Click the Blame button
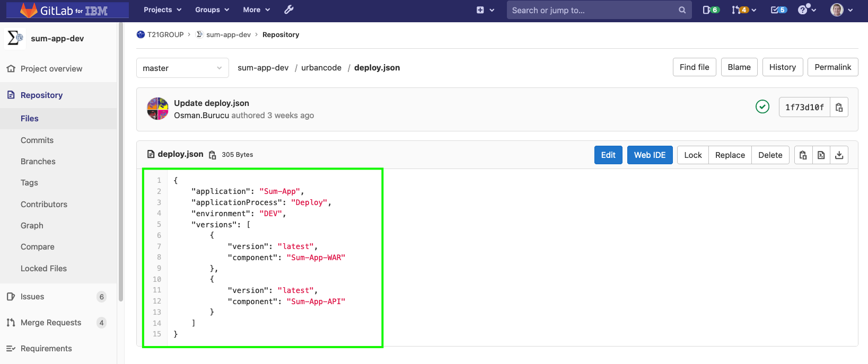 tap(739, 67)
